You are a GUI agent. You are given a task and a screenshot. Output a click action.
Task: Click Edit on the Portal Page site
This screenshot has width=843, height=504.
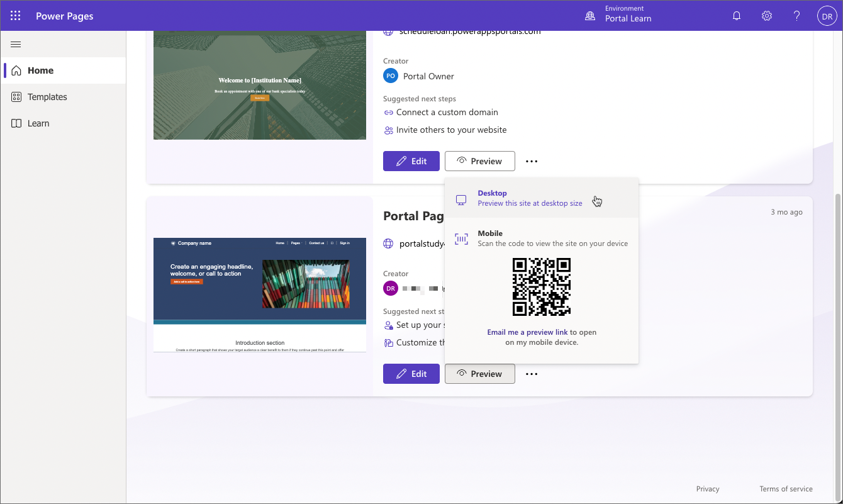pyautogui.click(x=411, y=373)
